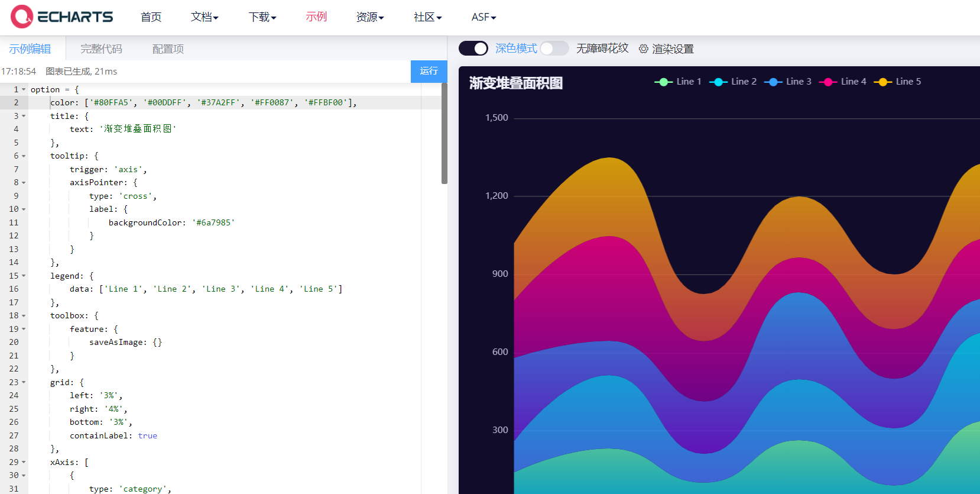Open the ASF dropdown menu
The image size is (980, 494).
pos(483,17)
